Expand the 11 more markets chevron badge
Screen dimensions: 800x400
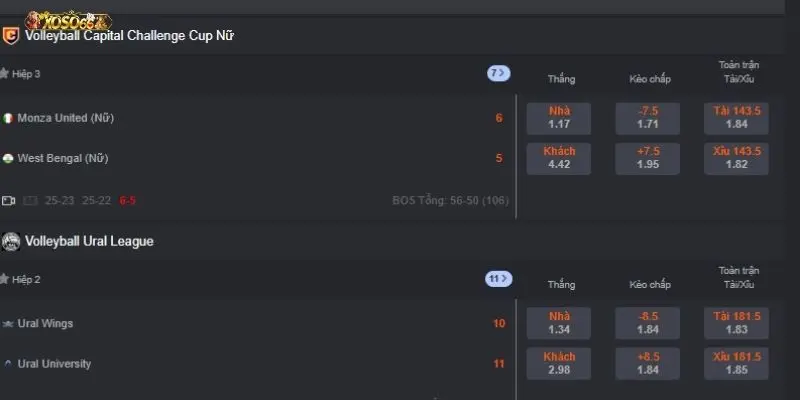point(498,279)
